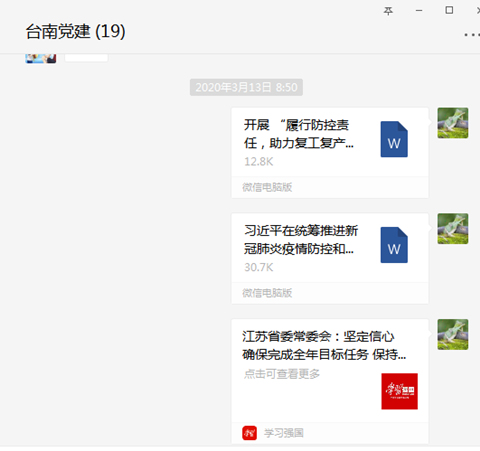
Task: Click the 2020年3月13日 8:50 timestamp
Action: [x=246, y=87]
